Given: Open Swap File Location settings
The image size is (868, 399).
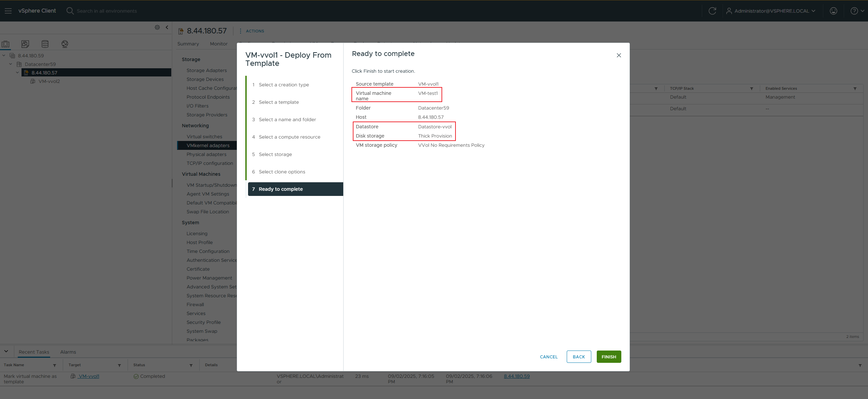Looking at the screenshot, I should coord(208,212).
